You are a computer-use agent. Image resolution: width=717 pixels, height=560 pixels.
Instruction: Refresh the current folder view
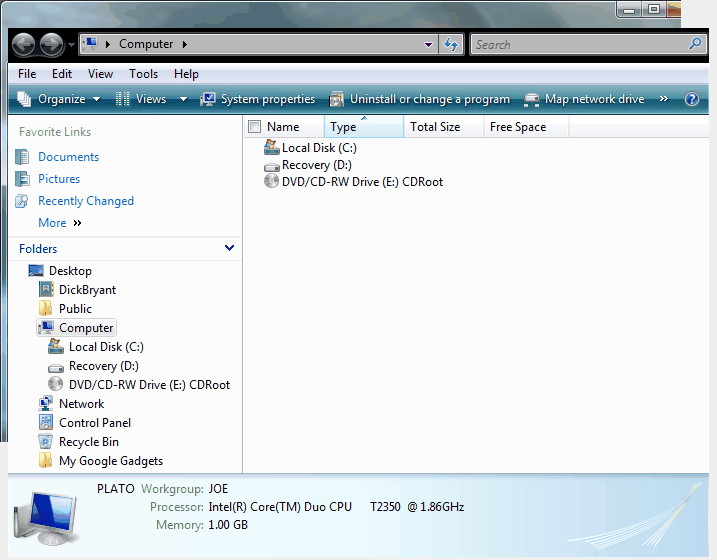click(x=451, y=45)
